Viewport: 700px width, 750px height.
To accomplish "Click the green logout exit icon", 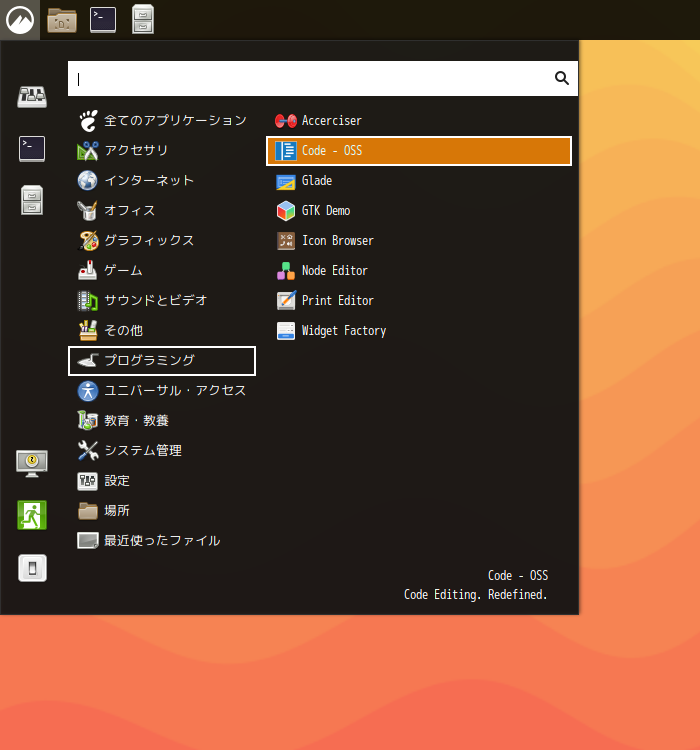I will tap(32, 515).
